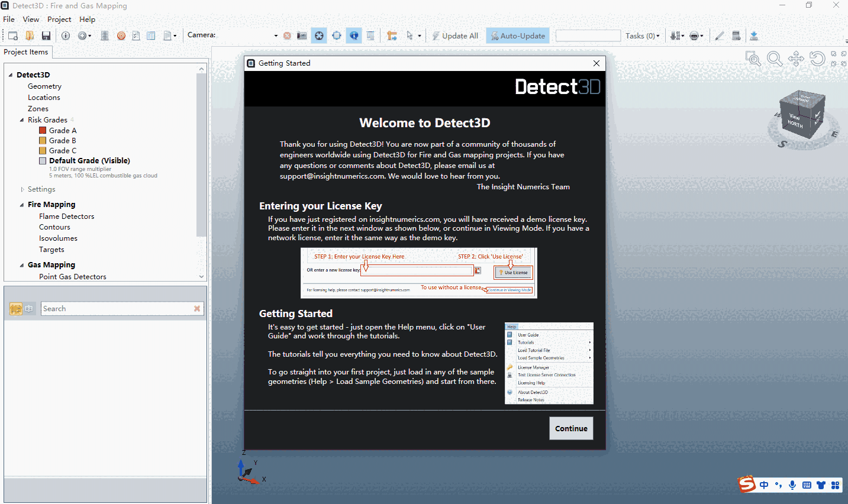Screen dimensions: 848x504
Task: Click the Grade A red color swatch
Action: click(43, 130)
